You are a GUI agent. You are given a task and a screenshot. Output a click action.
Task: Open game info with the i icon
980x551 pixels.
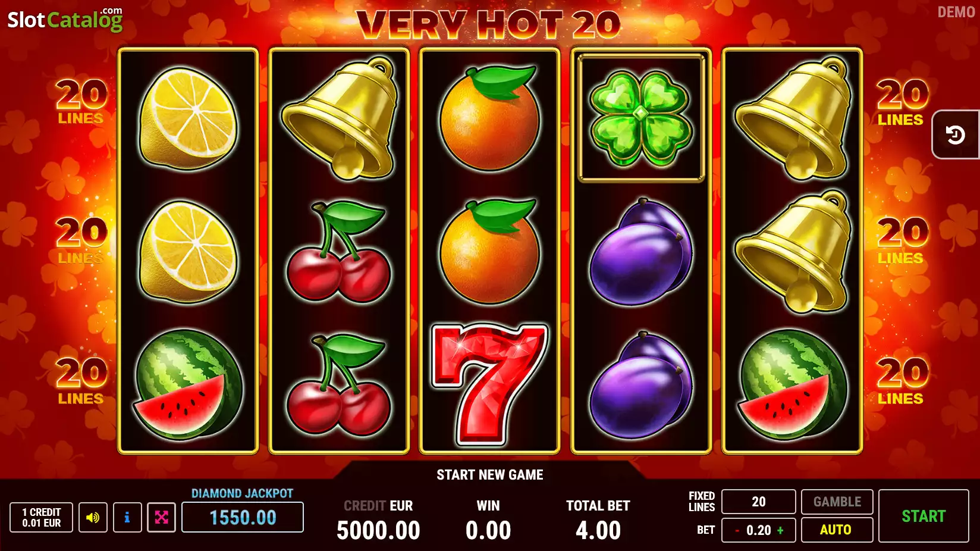[127, 517]
